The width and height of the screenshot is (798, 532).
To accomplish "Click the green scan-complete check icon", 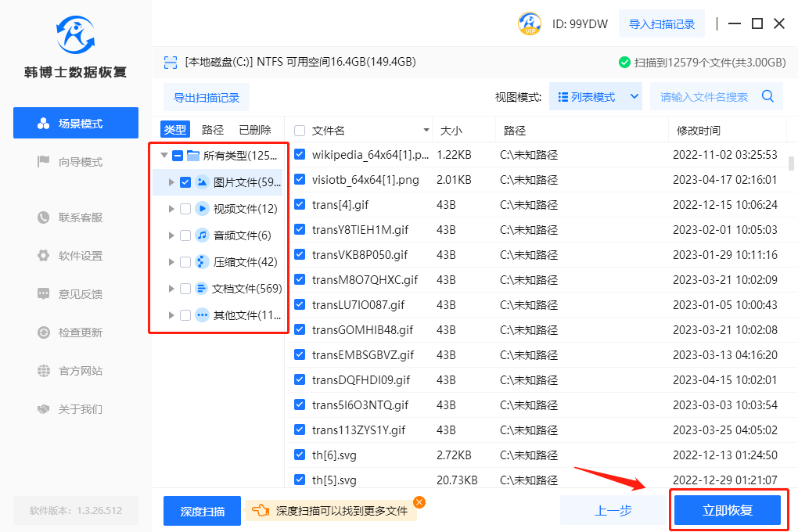I will click(x=624, y=62).
